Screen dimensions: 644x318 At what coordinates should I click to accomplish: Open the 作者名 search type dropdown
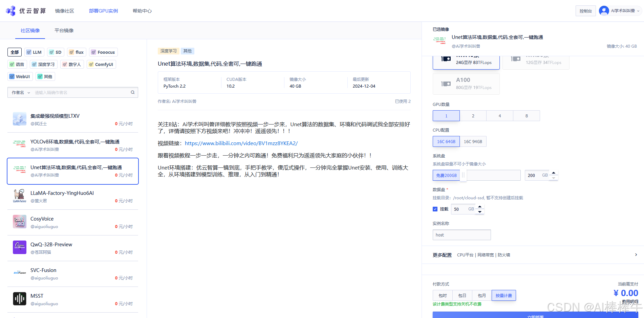point(21,92)
